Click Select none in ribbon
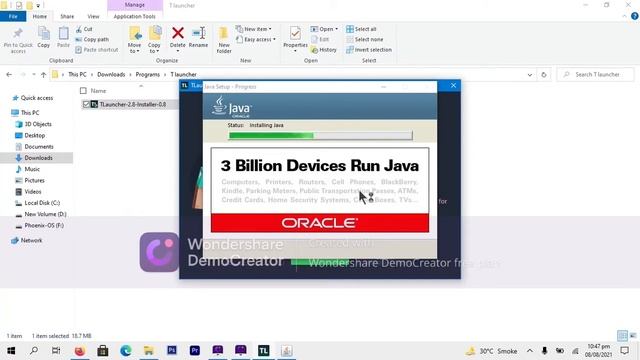The width and height of the screenshot is (640, 360). click(x=364, y=40)
